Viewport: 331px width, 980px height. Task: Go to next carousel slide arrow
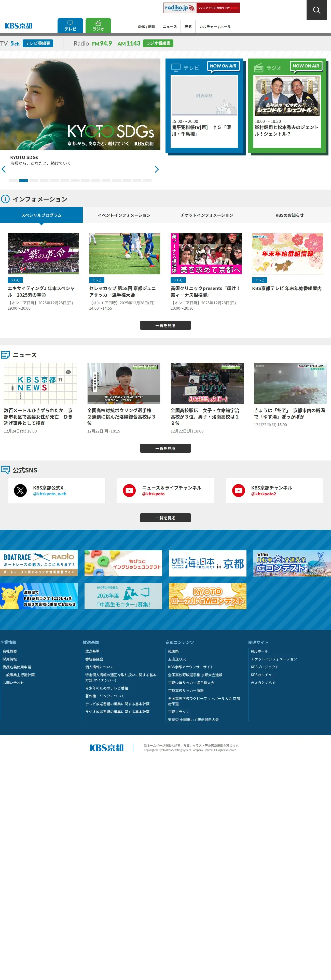(157, 169)
